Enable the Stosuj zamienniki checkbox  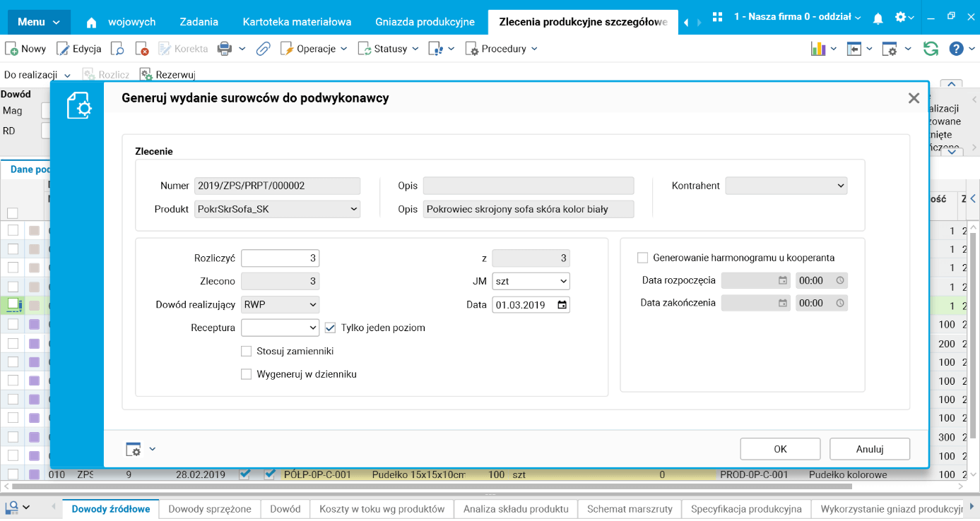point(246,351)
